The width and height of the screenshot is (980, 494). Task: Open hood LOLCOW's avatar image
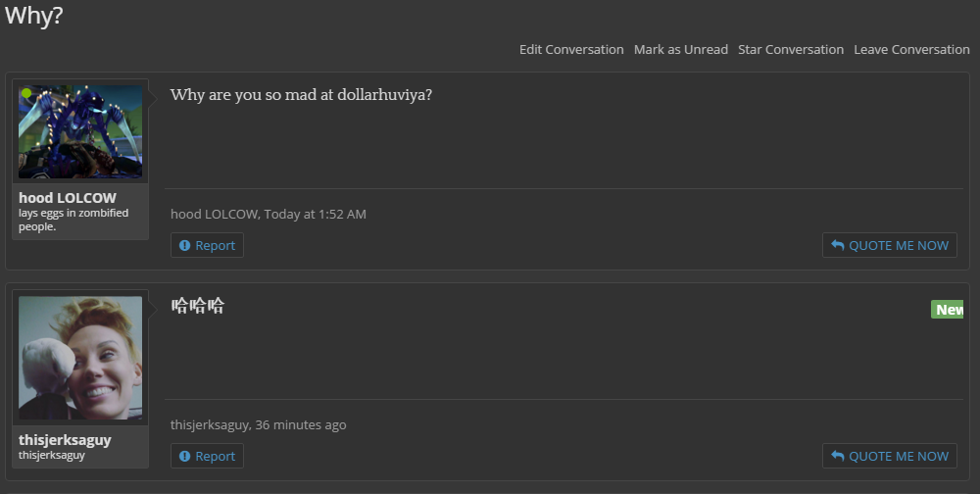coord(80,131)
